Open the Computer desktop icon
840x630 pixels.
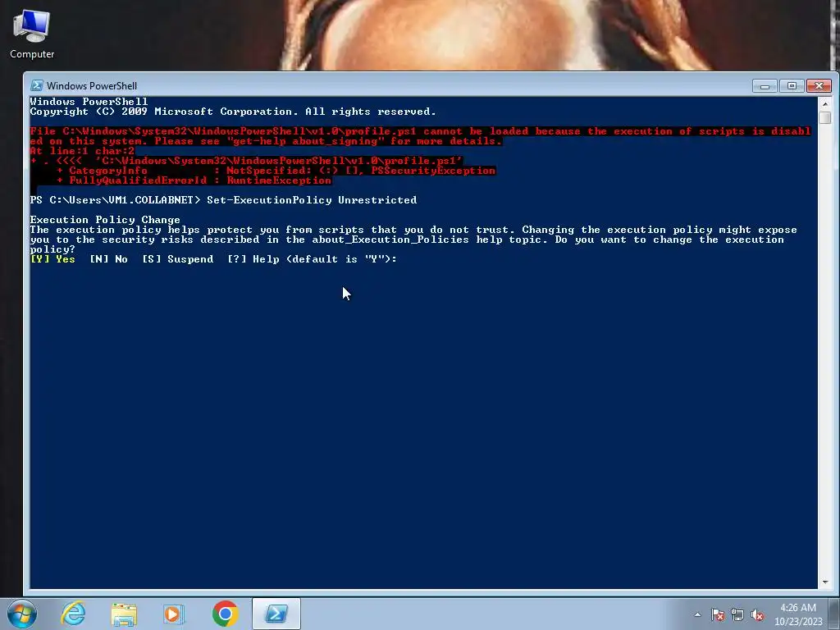[x=32, y=34]
